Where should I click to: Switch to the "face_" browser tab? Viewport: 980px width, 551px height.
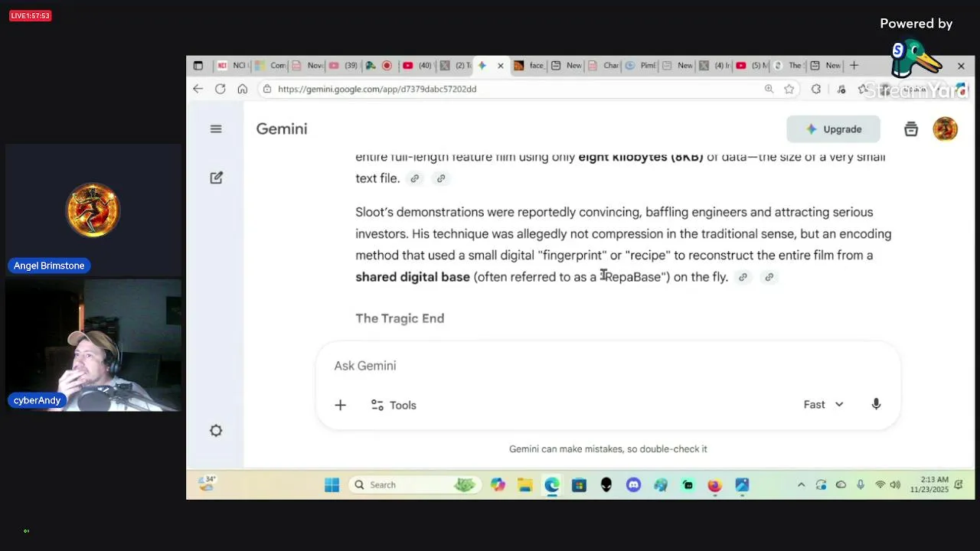click(529, 65)
